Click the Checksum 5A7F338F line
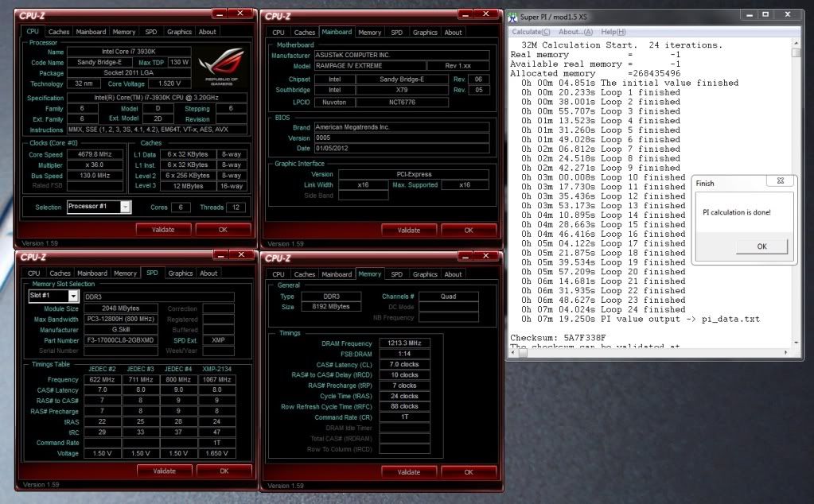The height and width of the screenshot is (504, 814). coord(558,338)
